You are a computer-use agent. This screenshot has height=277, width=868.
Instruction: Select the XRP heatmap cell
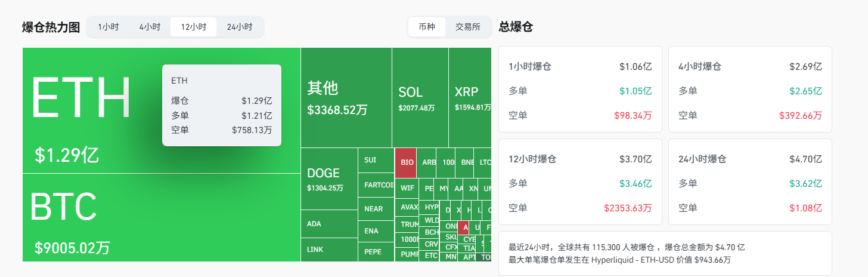470,98
